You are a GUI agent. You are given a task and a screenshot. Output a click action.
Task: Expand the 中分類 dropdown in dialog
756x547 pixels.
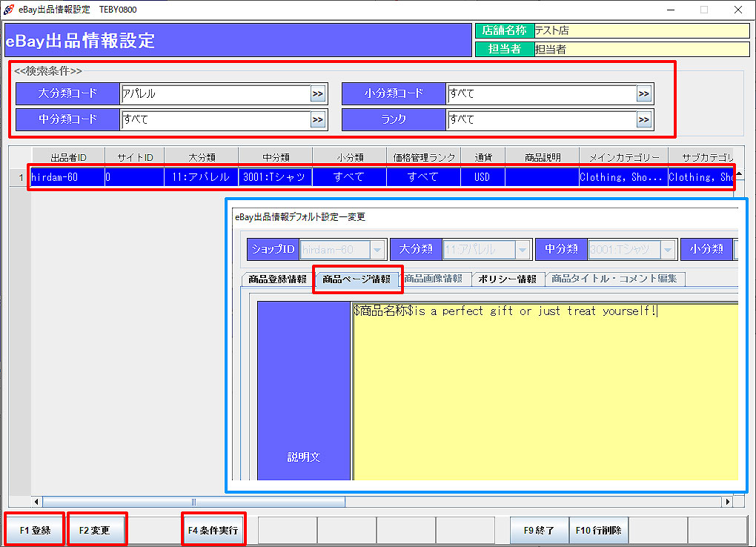[x=668, y=249]
